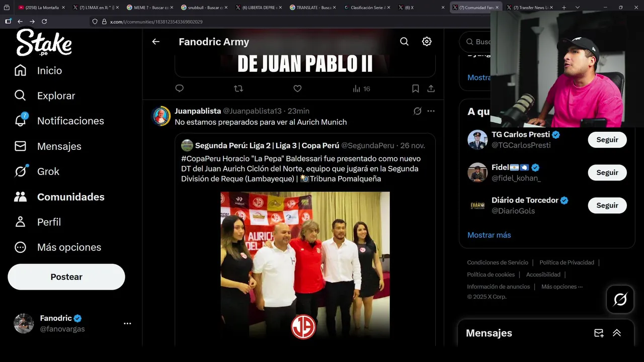Follow Diário de Torcedor
The width and height of the screenshot is (644, 362).
point(607,205)
